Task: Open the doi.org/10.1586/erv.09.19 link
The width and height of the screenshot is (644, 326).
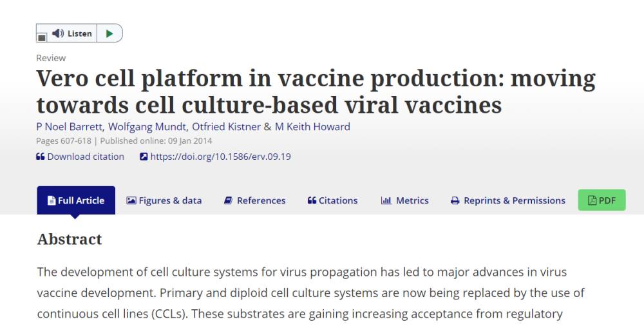Action: (x=220, y=157)
